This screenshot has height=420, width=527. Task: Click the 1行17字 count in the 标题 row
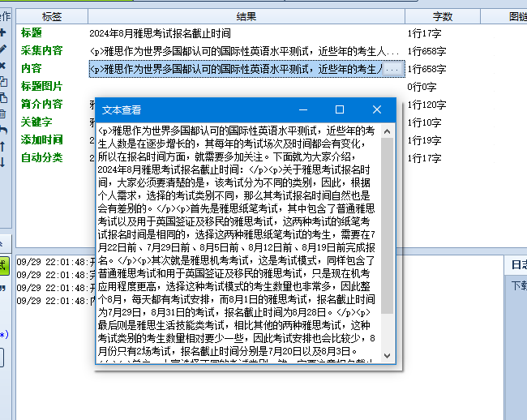[x=424, y=33]
